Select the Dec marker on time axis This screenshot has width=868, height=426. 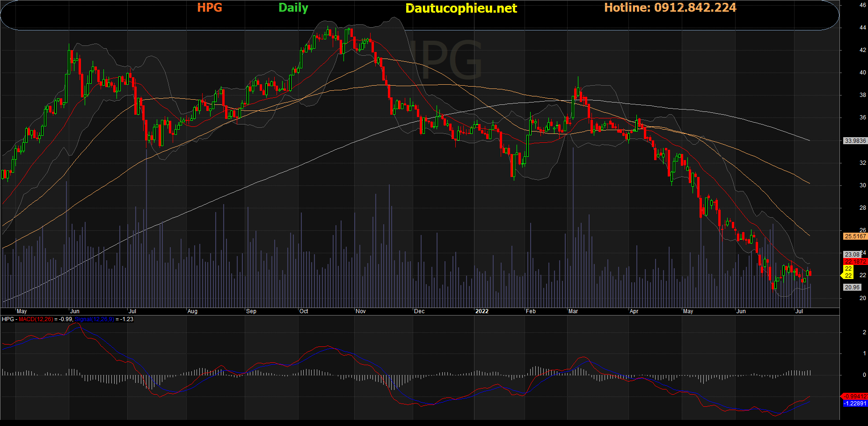pos(419,311)
